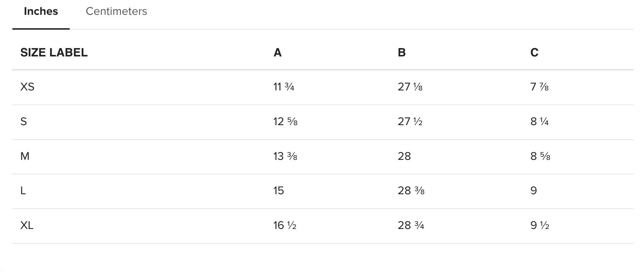Click the column B header

pyautogui.click(x=402, y=52)
